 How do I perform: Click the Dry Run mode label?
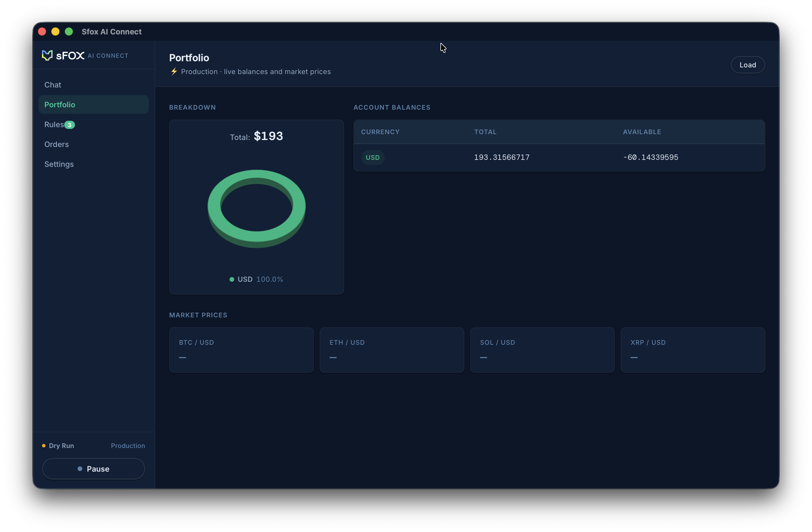(x=62, y=446)
